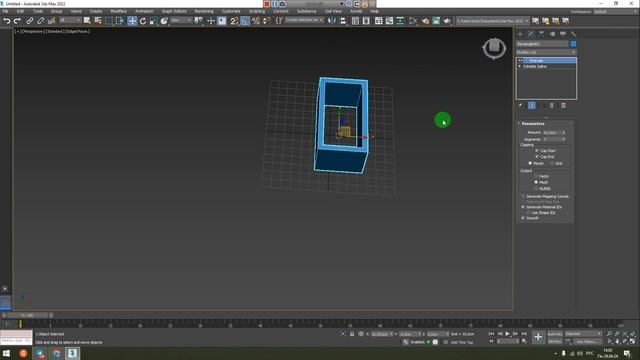Activate the Select and Scale tool
The width and height of the screenshot is (640, 360).
153,20
